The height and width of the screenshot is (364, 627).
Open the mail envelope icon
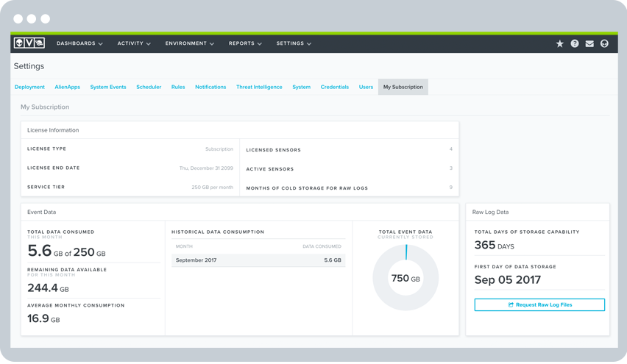click(589, 44)
